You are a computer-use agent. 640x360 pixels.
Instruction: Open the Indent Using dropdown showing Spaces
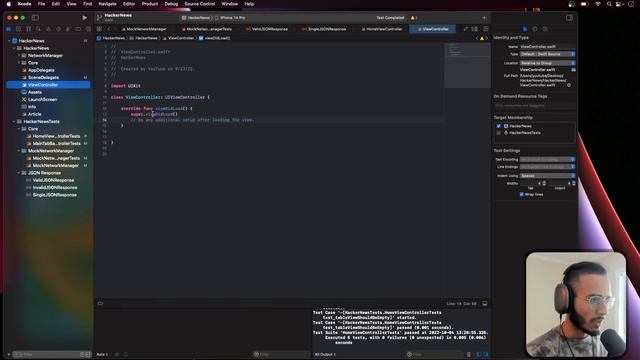[548, 176]
